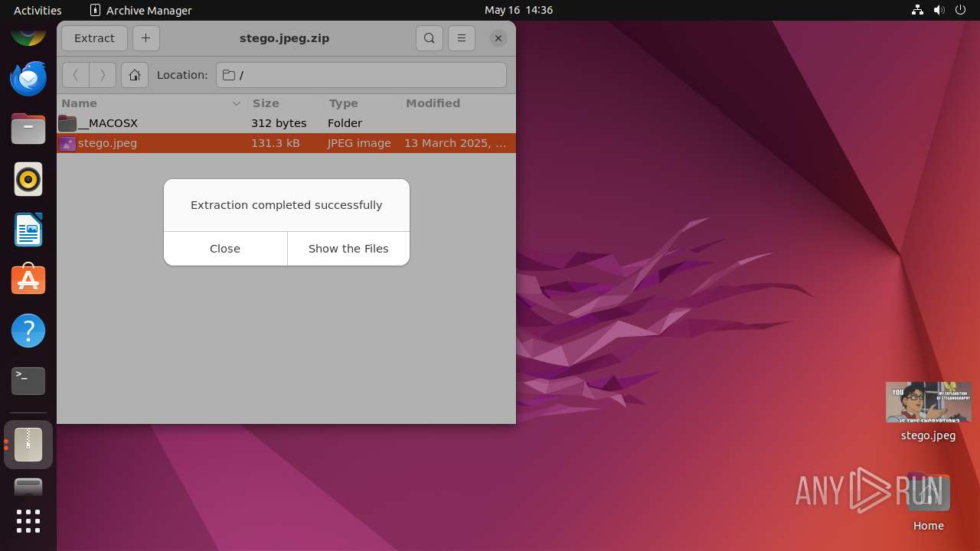Go back with the left arrow button
Screen dimensions: 980x551
(75, 75)
